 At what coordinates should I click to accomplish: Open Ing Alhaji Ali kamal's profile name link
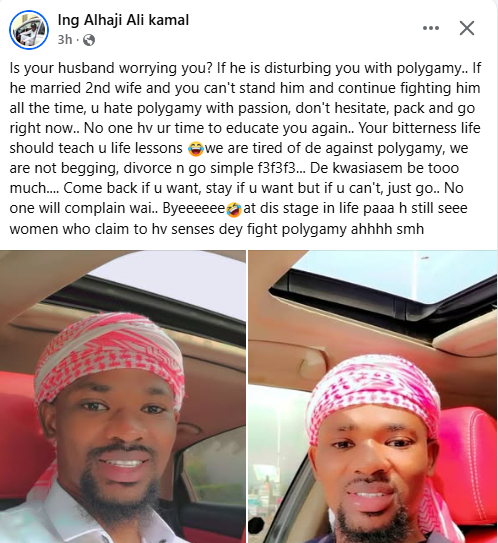[x=123, y=20]
